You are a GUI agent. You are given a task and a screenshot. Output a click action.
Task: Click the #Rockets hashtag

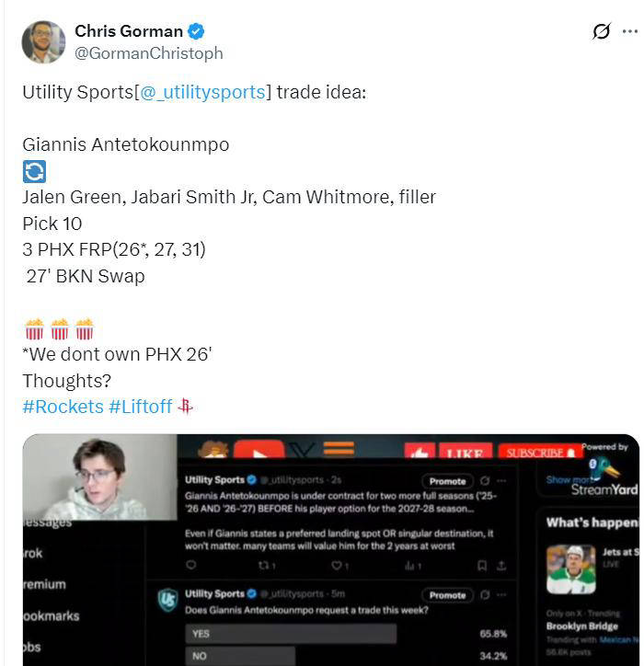[x=63, y=407]
